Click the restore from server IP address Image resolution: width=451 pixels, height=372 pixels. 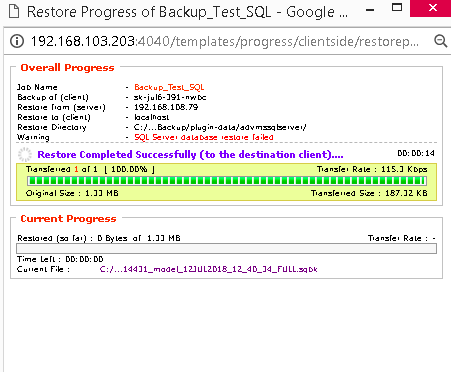[166, 107]
